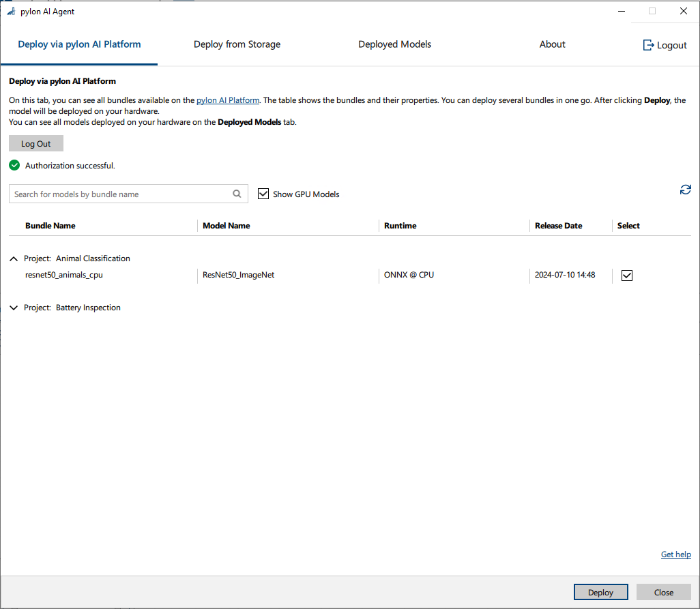Viewport: 700px width, 609px height.
Task: Click the Deploy button
Action: [601, 592]
